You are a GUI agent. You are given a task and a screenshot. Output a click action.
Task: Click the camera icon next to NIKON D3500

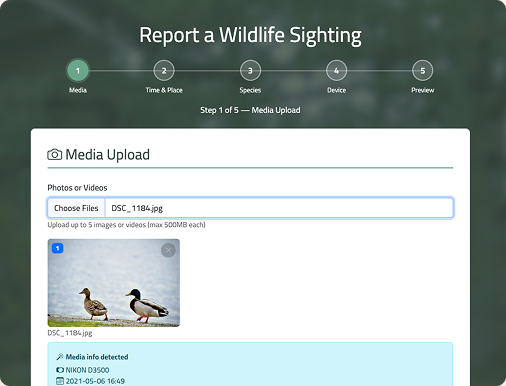(x=60, y=370)
